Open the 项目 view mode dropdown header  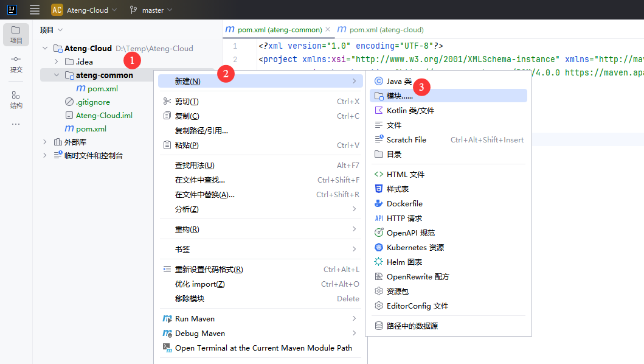click(52, 30)
